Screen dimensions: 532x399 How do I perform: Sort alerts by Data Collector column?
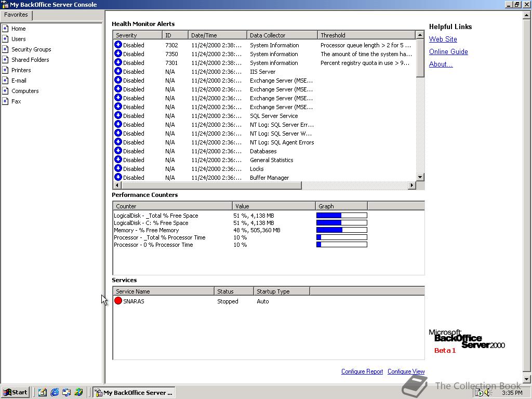pos(282,35)
